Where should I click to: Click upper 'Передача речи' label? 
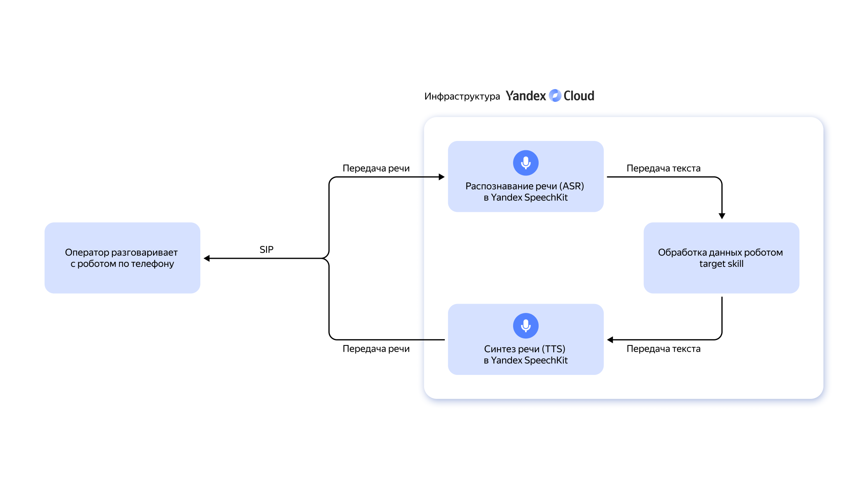tap(376, 168)
